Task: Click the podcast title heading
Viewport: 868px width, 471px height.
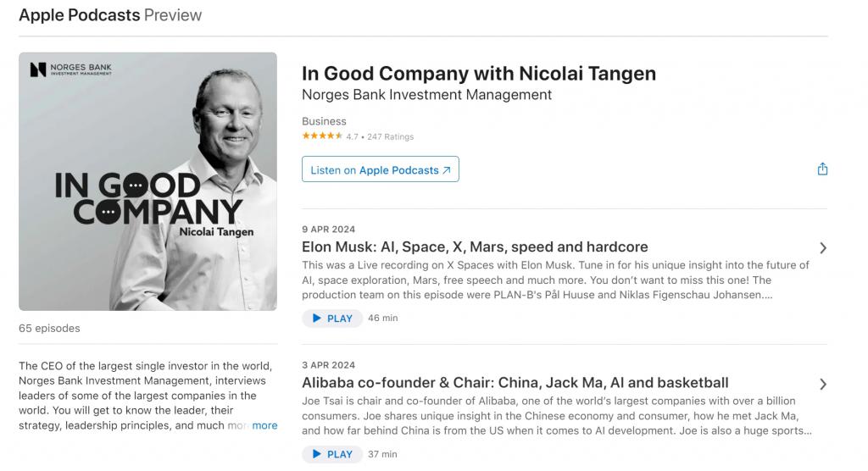Action: [478, 74]
